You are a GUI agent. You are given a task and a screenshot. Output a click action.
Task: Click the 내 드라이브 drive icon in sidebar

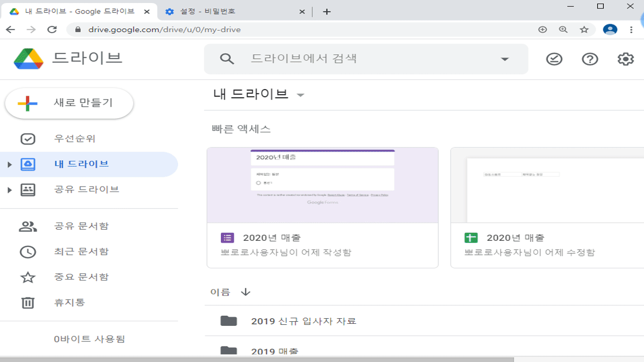point(28,164)
